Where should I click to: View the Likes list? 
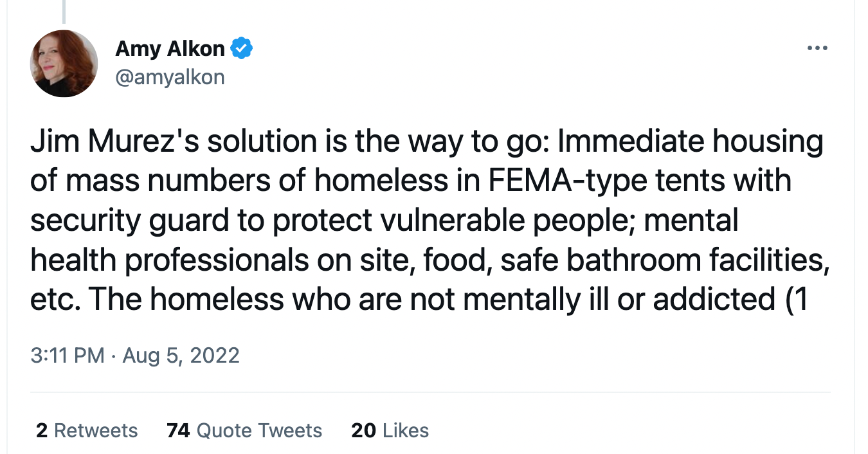[x=390, y=430]
